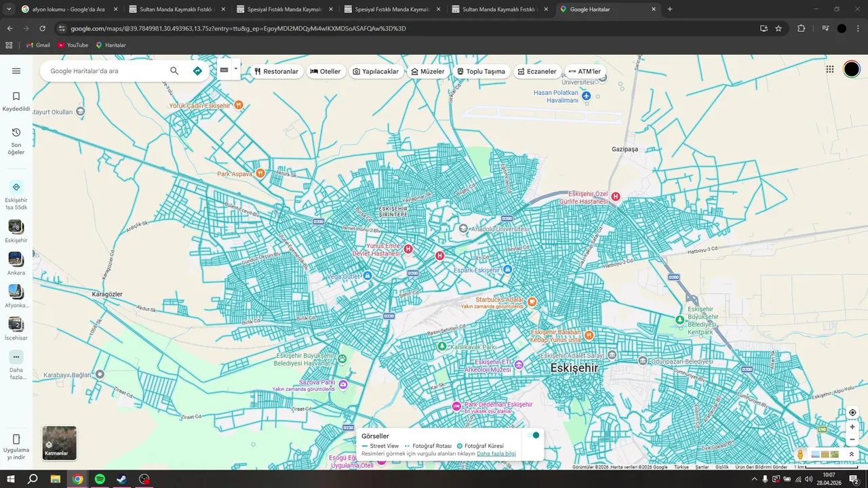Viewport: 868px width, 488px height.
Task: Filter map by Toplu Taşıma
Action: pyautogui.click(x=481, y=71)
